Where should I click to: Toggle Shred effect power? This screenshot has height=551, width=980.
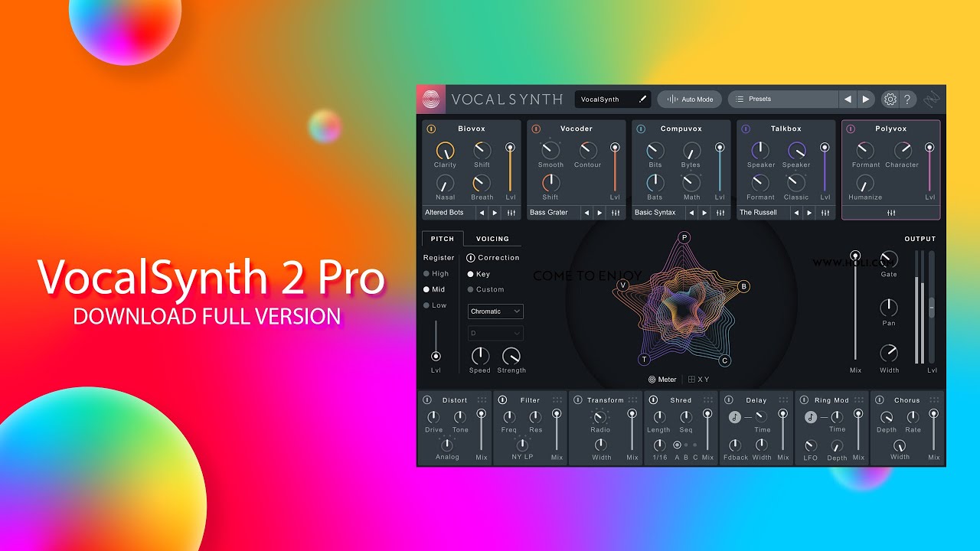pyautogui.click(x=654, y=400)
